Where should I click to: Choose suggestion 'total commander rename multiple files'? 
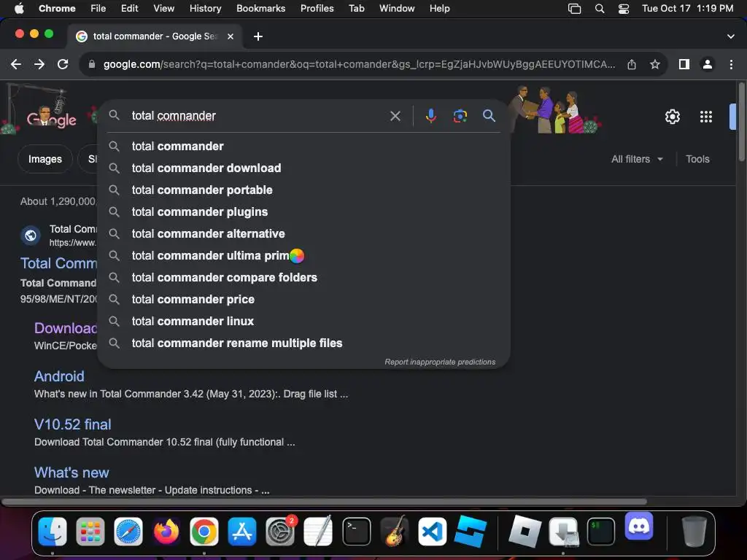[x=303, y=343]
